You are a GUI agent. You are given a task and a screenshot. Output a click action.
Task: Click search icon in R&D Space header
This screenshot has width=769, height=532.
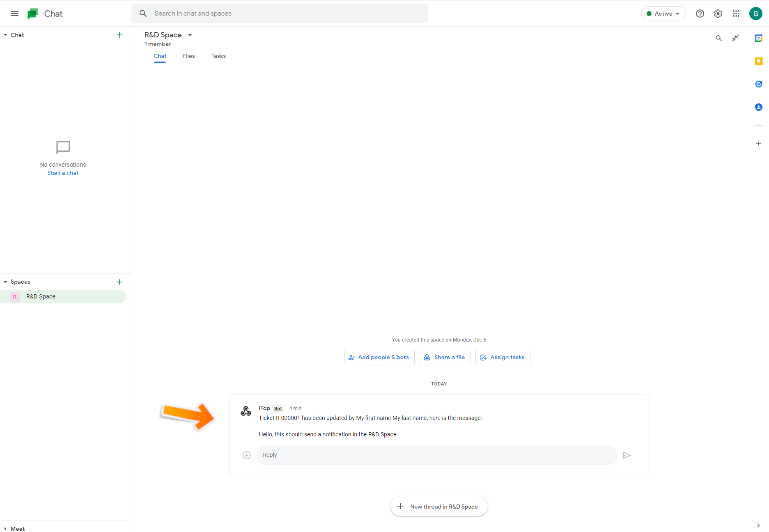tap(719, 38)
